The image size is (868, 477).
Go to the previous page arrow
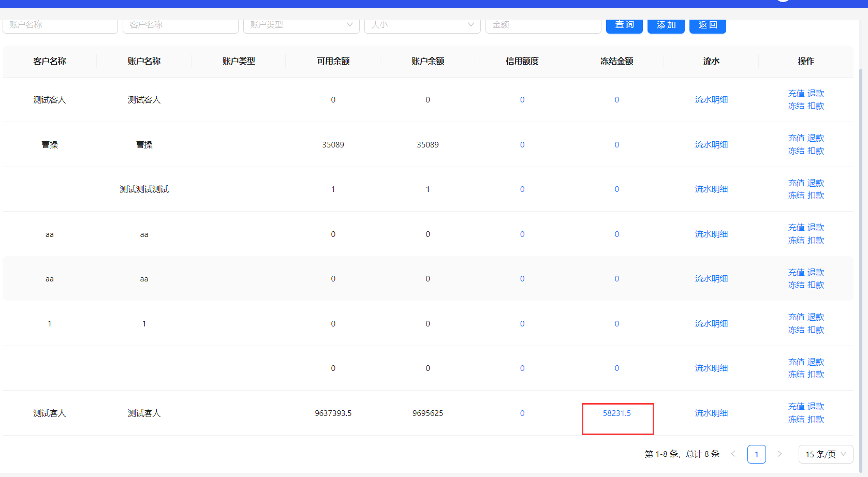pos(733,454)
